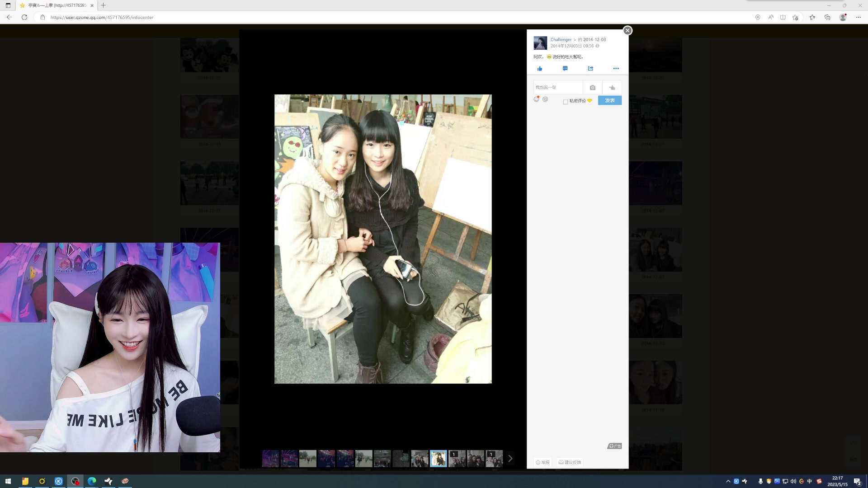Image resolution: width=868 pixels, height=488 pixels.
Task: Open a new browser tab
Action: pos(103,5)
